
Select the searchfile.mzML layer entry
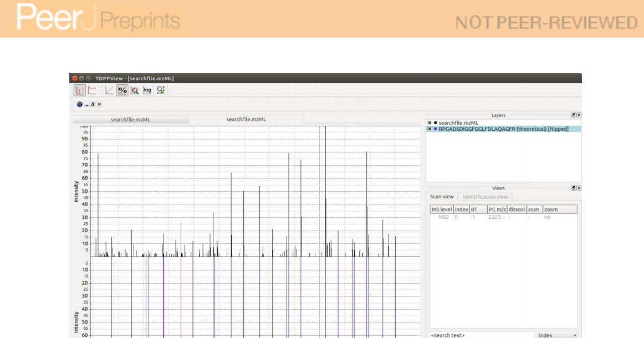[x=504, y=123]
